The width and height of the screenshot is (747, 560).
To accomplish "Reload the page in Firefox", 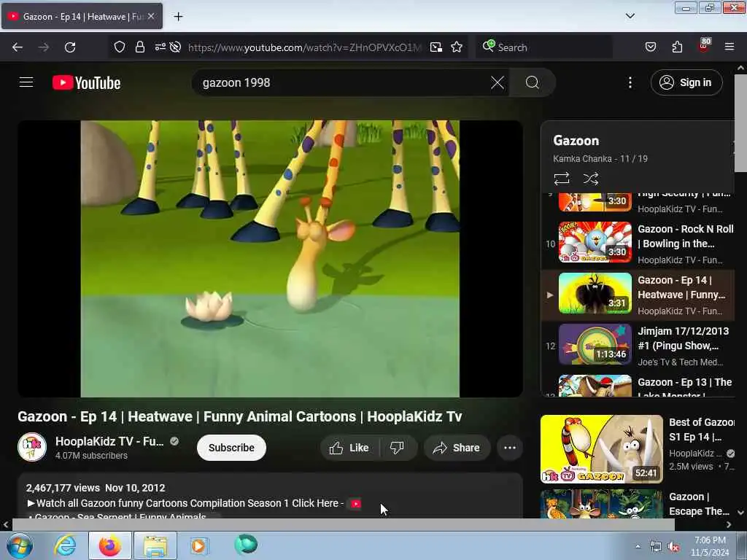I will tap(70, 47).
